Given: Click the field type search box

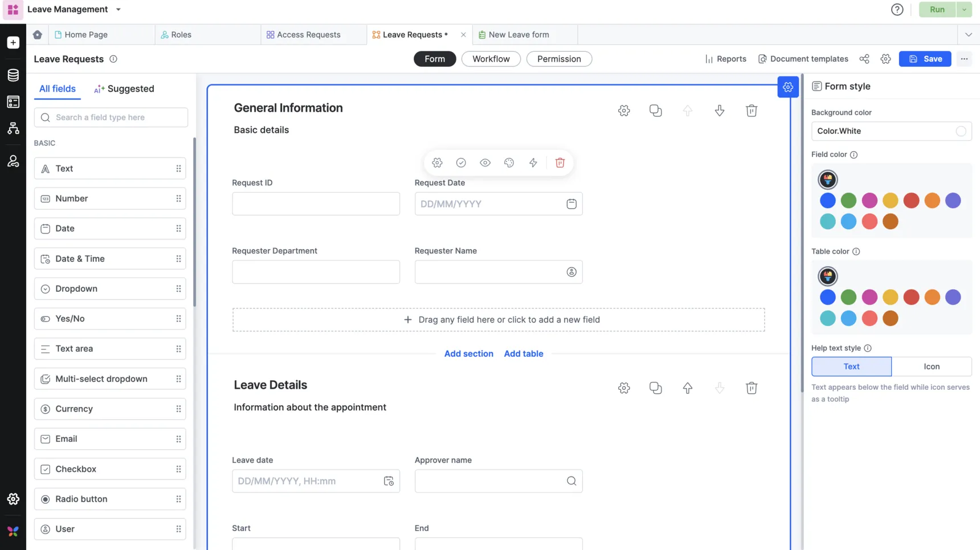Looking at the screenshot, I should click(x=111, y=117).
